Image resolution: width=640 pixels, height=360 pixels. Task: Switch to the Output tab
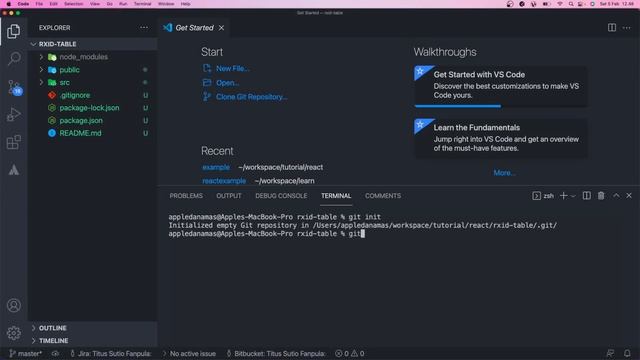coord(229,196)
